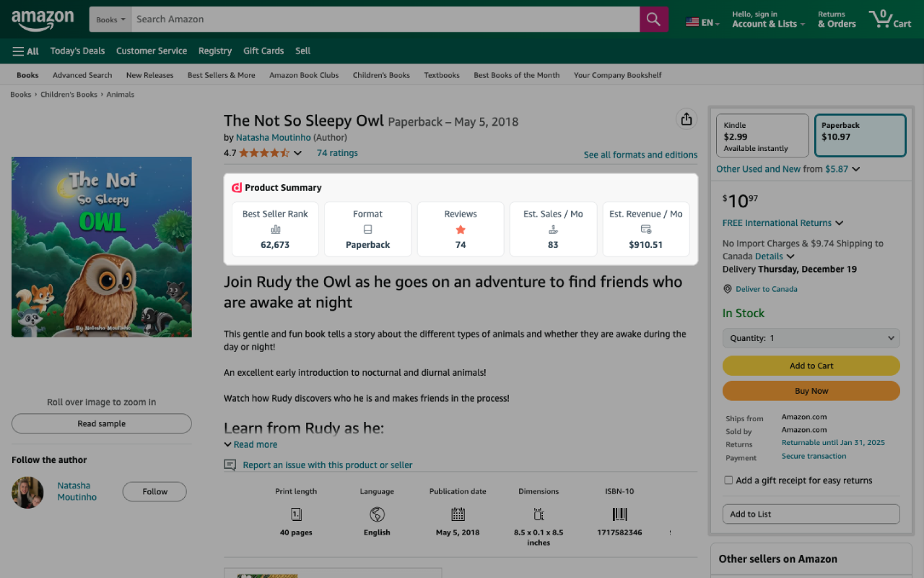Open the Quantity dropdown

811,338
